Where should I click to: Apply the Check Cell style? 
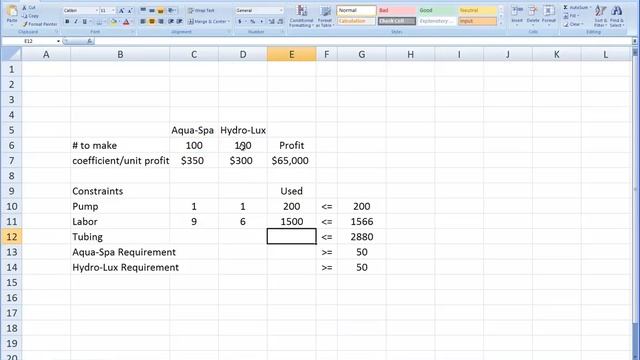[396, 21]
